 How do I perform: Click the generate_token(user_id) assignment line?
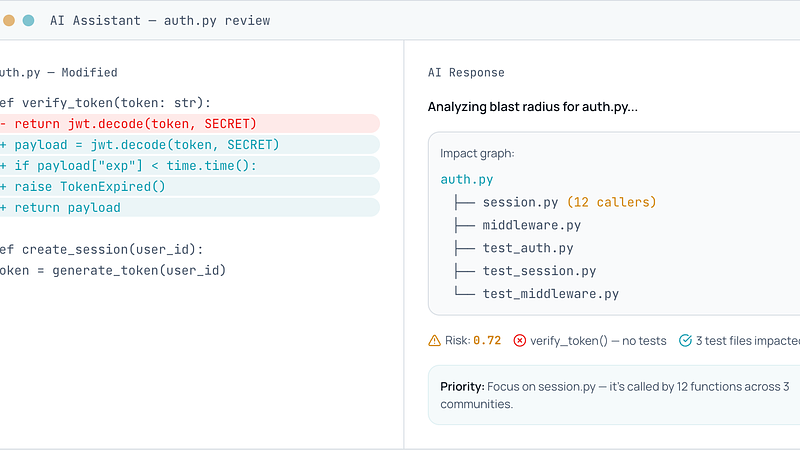tap(113, 270)
